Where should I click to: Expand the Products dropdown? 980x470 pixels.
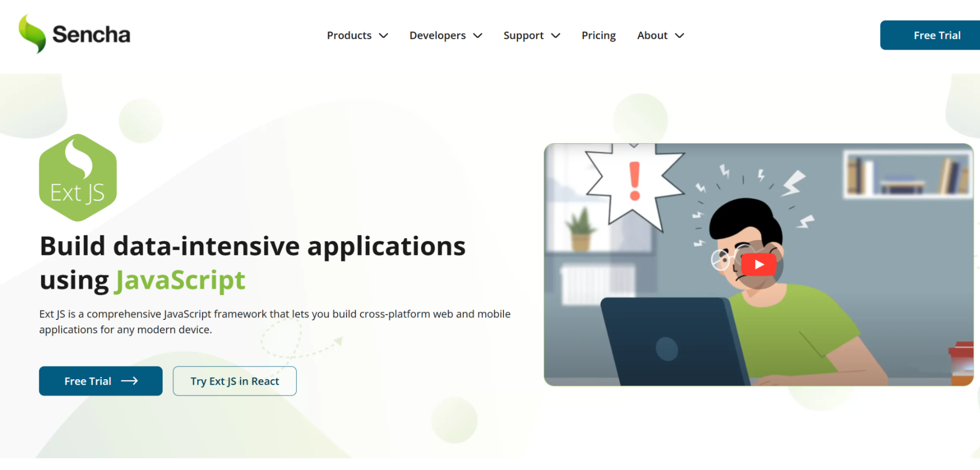(x=357, y=35)
